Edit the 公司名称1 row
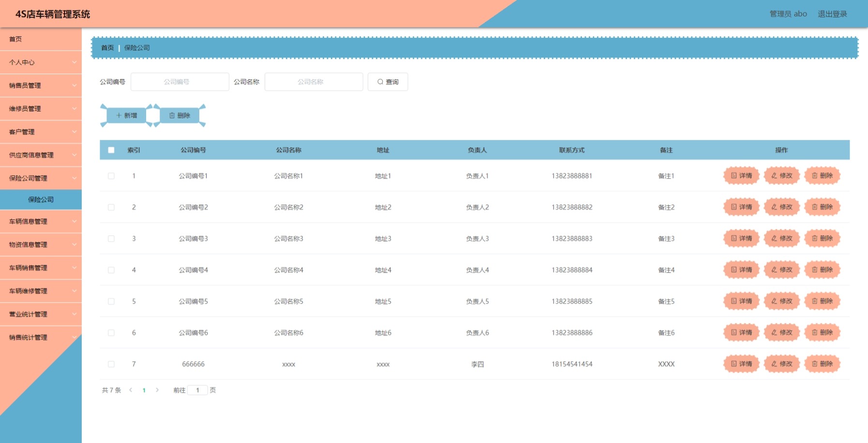Image resolution: width=868 pixels, height=443 pixels. (782, 176)
